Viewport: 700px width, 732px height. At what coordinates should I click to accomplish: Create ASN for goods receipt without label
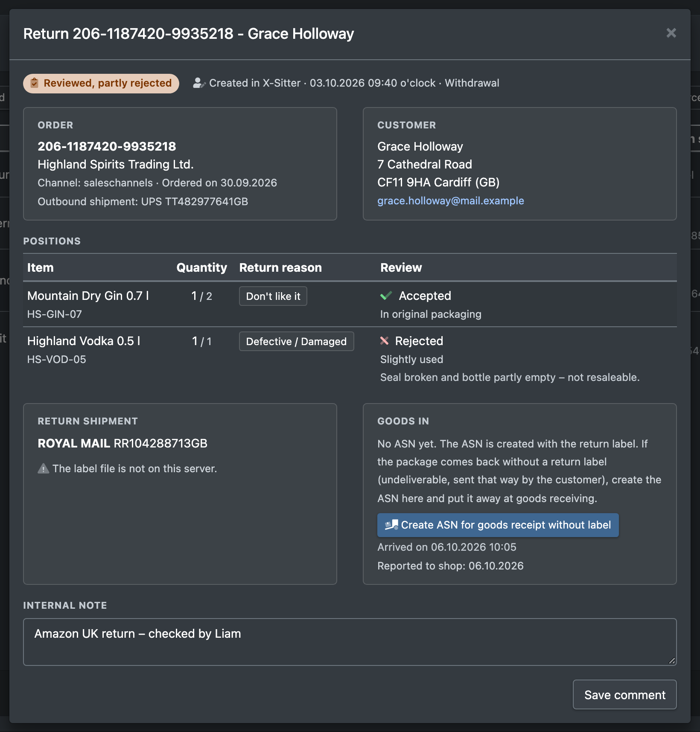498,525
